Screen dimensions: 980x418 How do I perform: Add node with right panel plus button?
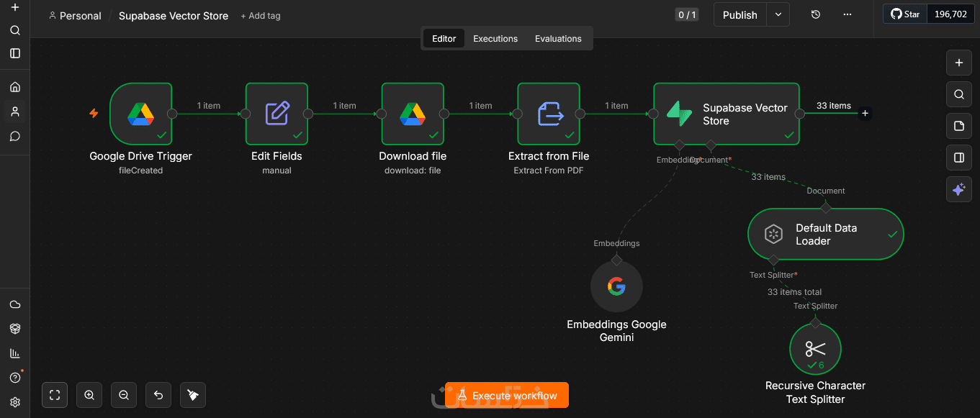pos(958,63)
